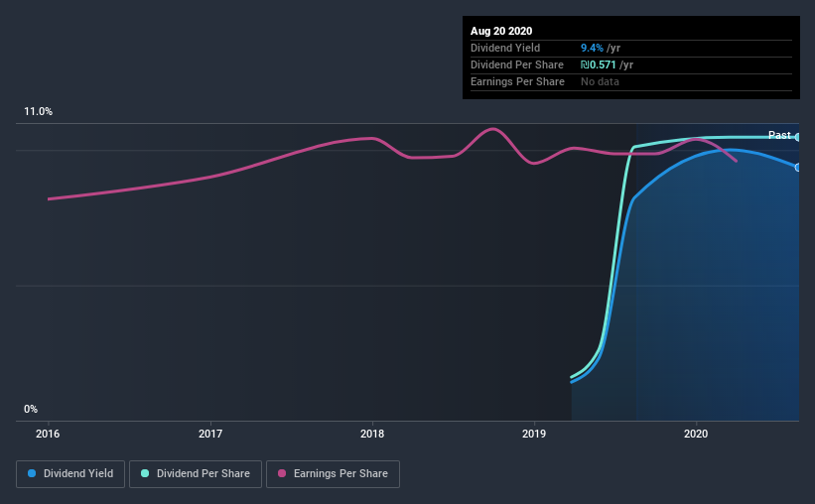Select the Dividend Yield line endpoint marker
The height and width of the screenshot is (504, 815).
click(798, 168)
